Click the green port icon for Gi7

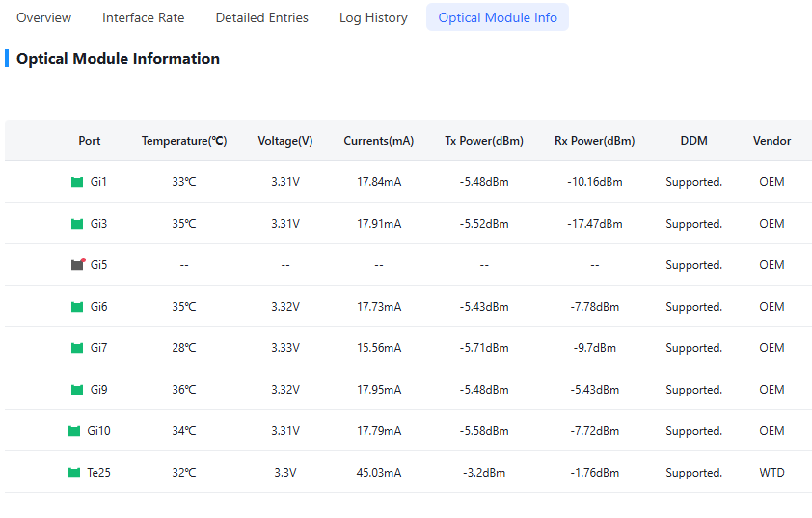click(x=76, y=348)
